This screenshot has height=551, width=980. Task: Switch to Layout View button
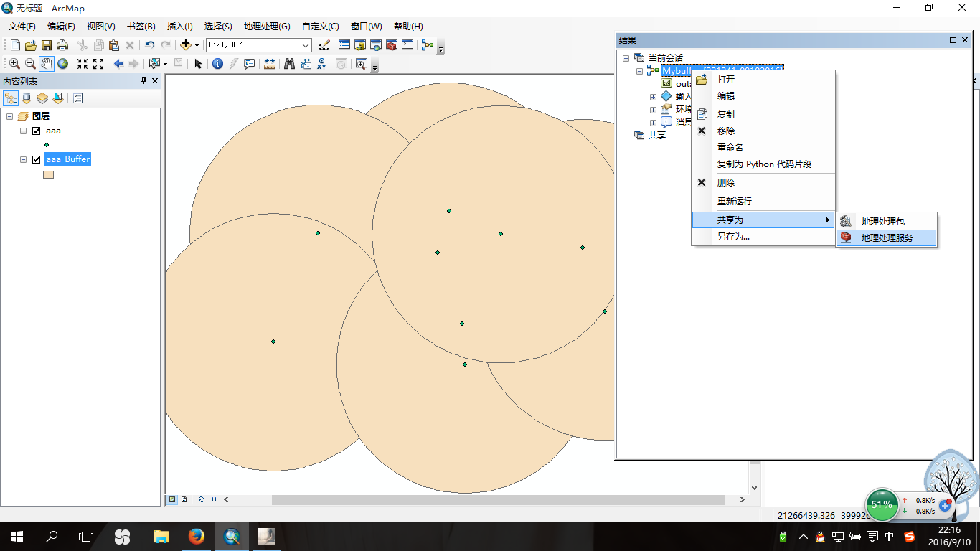point(184,499)
